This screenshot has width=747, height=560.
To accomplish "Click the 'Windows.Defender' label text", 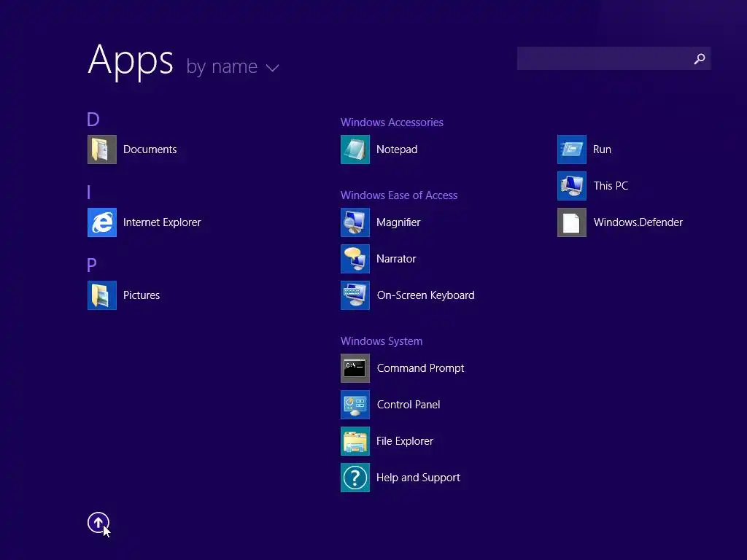I will [x=638, y=222].
